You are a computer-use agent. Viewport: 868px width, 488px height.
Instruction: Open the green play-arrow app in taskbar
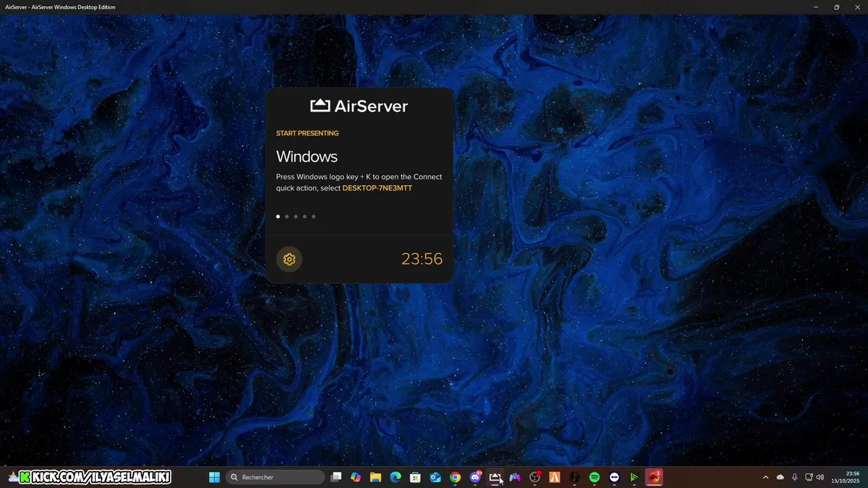pos(634,477)
